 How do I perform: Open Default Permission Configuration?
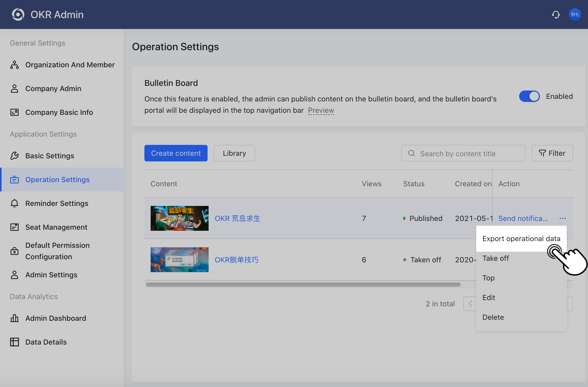57,251
